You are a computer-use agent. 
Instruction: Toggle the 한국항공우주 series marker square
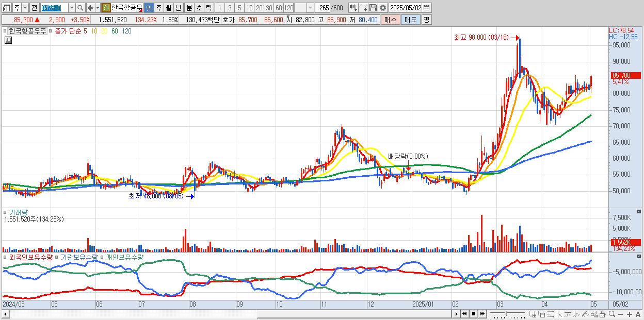(5, 31)
